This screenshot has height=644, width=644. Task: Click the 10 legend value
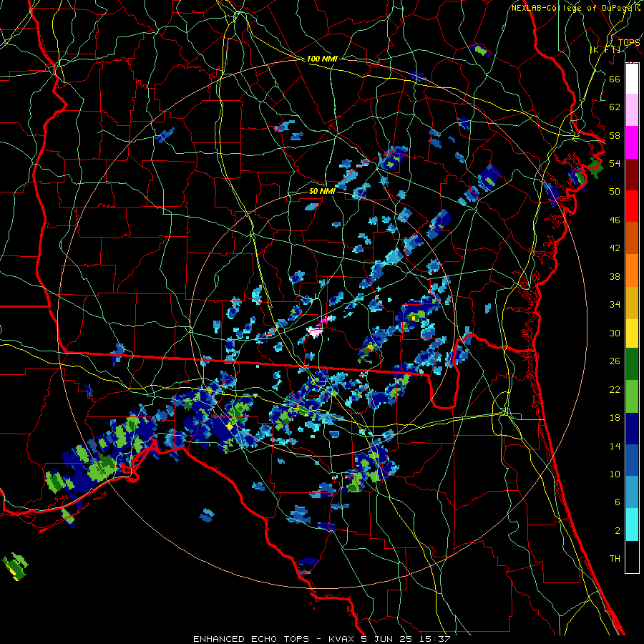[x=615, y=474]
